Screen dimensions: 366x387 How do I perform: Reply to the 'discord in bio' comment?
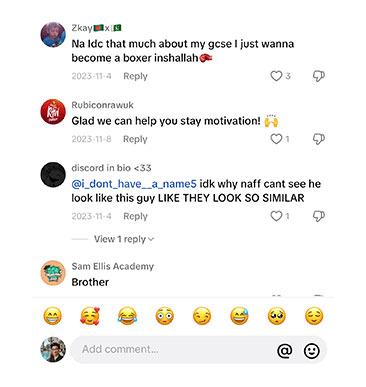pos(135,216)
